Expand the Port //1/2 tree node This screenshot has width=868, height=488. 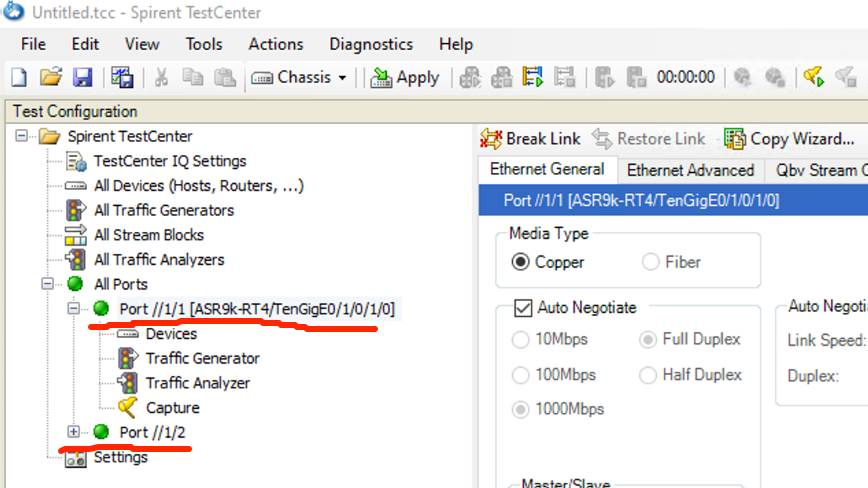click(74, 432)
